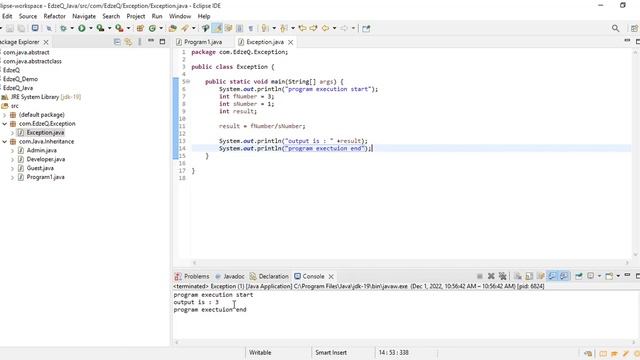Expand the Admin.java node
Image resolution: width=640 pixels, height=360 pixels.
12,151
